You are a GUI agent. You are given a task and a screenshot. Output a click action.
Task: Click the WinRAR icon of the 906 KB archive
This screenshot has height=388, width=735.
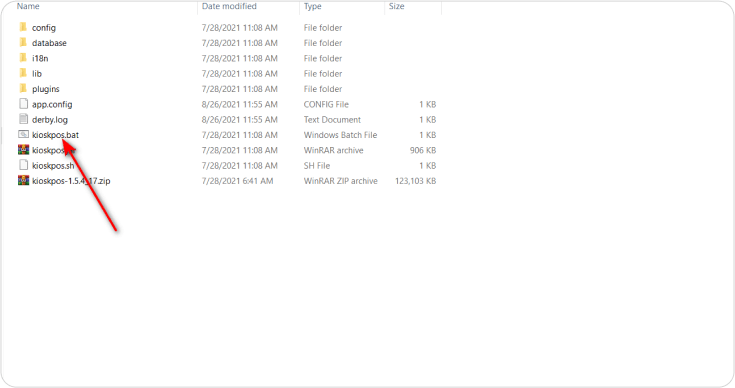(23, 150)
